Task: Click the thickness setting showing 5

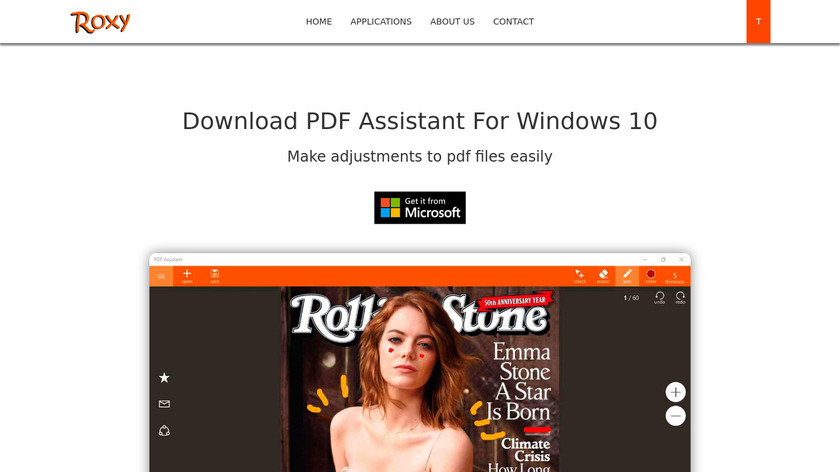Action: pos(674,277)
